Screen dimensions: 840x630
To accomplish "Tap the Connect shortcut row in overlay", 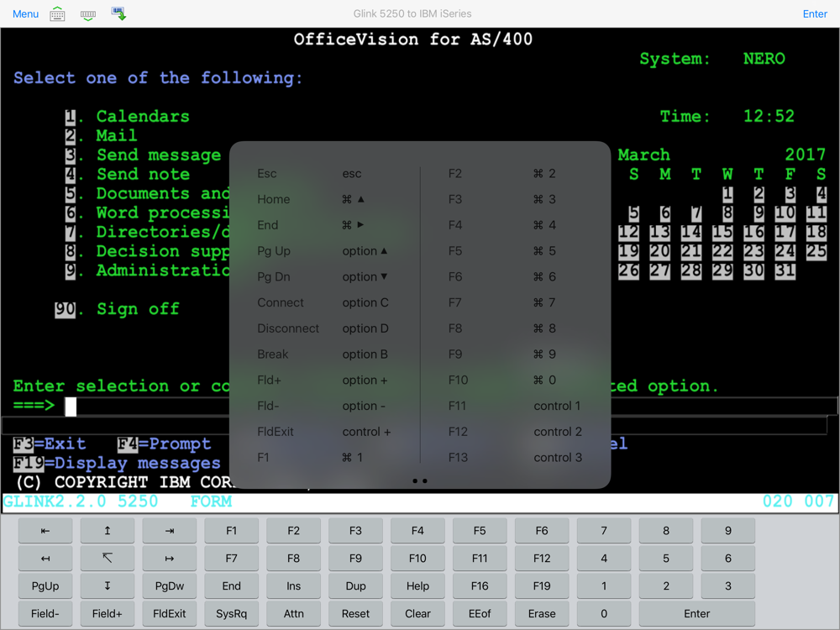I will point(323,302).
